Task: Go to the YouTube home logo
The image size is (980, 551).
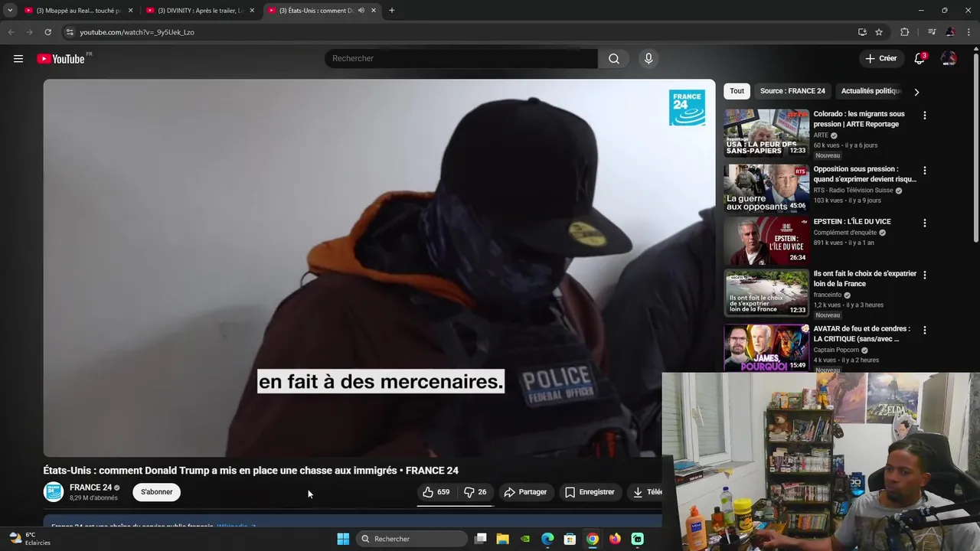Action: (x=60, y=59)
